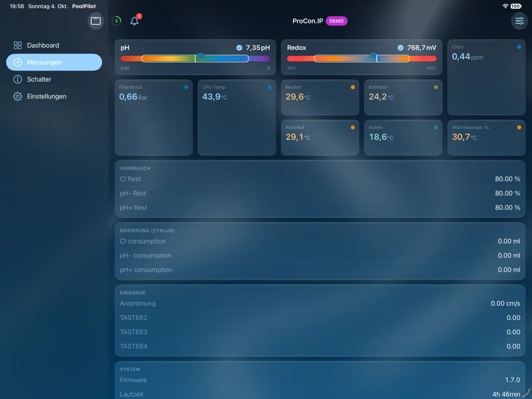Select the Anströmung row

click(x=320, y=304)
